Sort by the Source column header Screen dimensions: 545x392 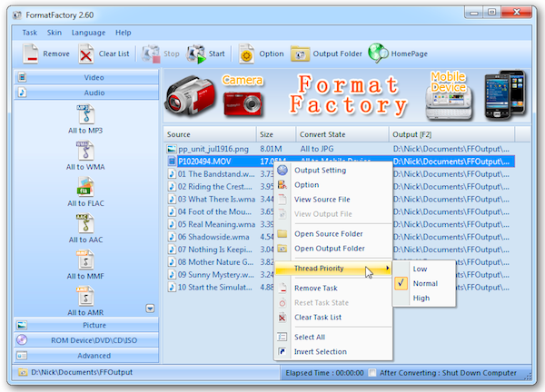tap(210, 134)
